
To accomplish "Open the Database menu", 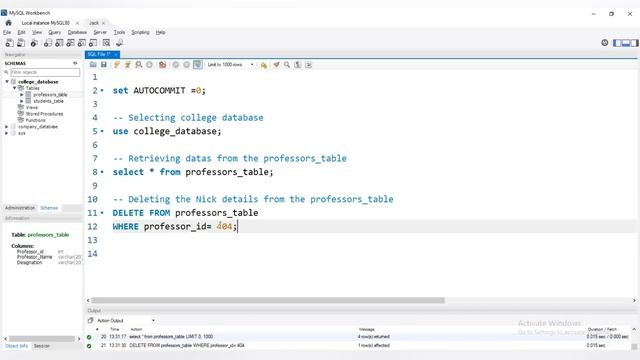I will 77,32.
